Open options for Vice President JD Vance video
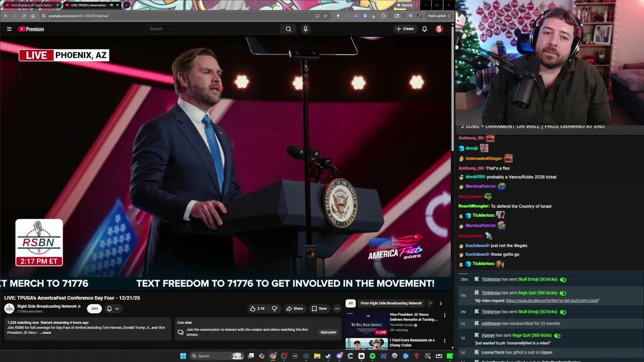The image size is (644, 362). click(444, 315)
